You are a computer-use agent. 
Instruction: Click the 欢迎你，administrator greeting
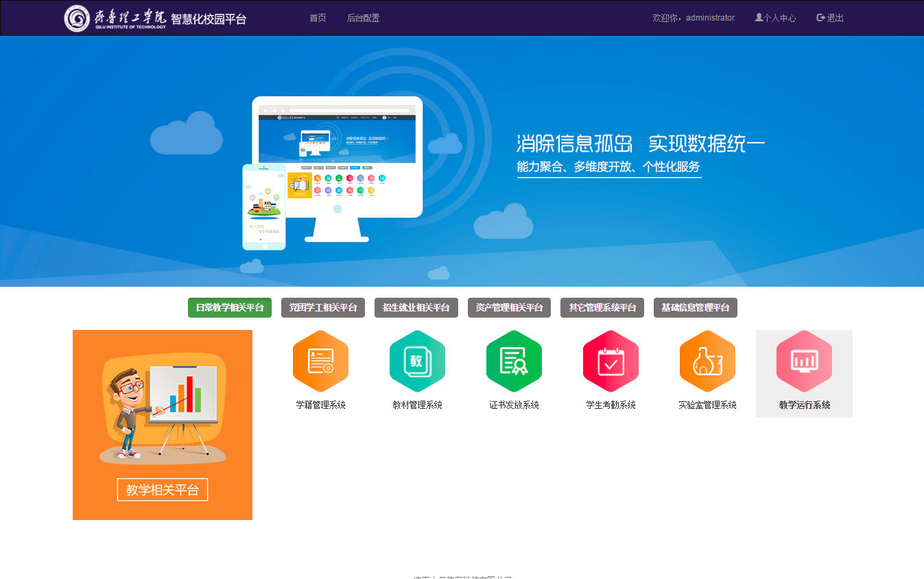tap(694, 18)
